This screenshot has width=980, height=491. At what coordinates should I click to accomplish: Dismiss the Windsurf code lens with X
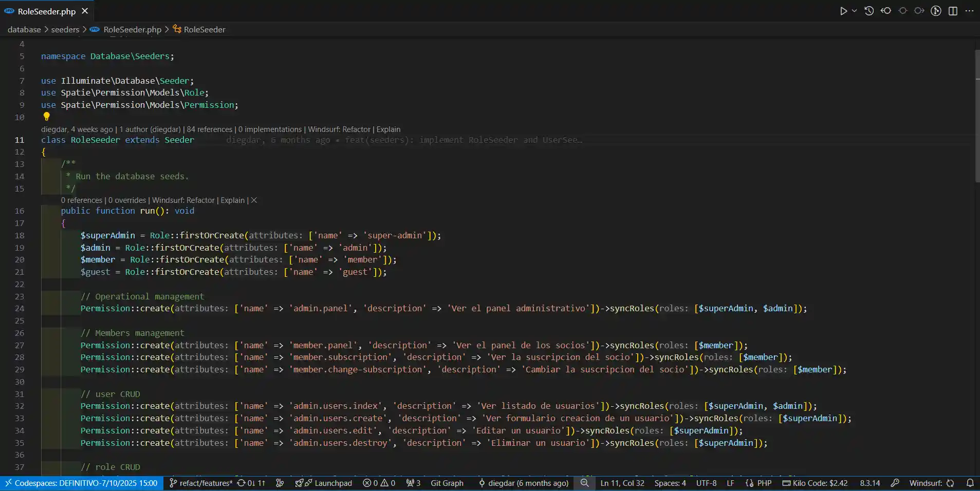point(254,200)
